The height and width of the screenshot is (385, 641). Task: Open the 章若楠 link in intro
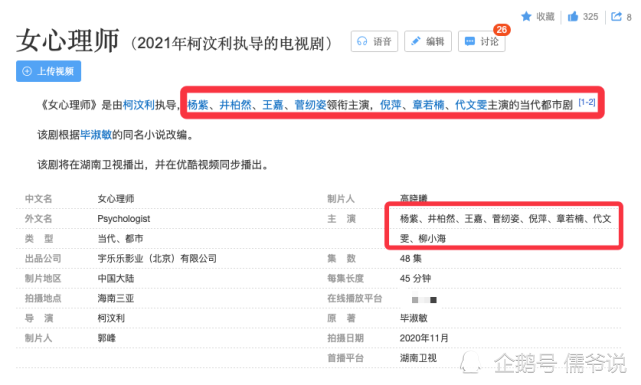point(428,105)
